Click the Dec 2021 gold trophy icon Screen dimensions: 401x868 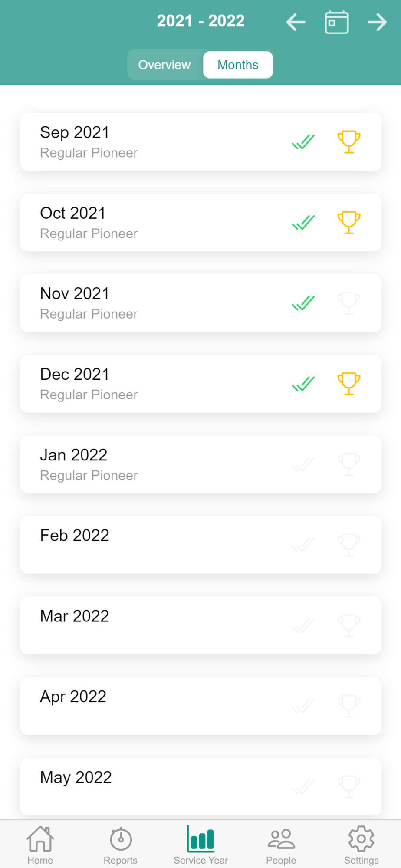(x=348, y=384)
